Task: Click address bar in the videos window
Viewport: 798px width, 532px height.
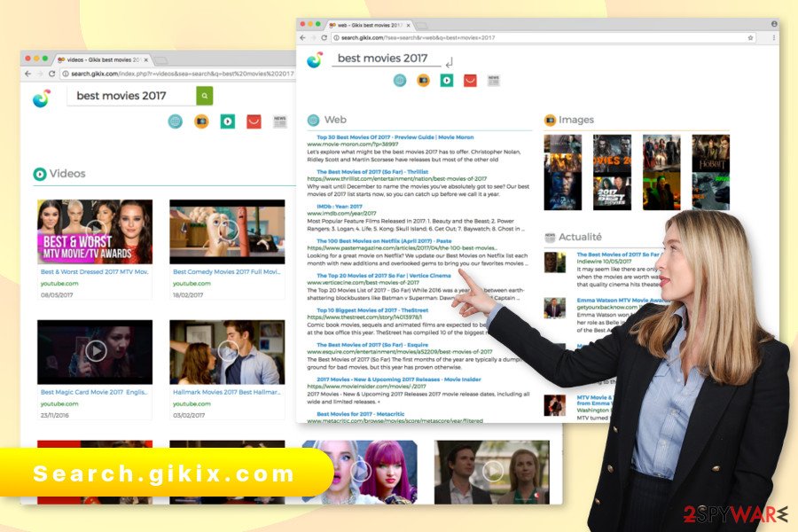Action: (177, 74)
